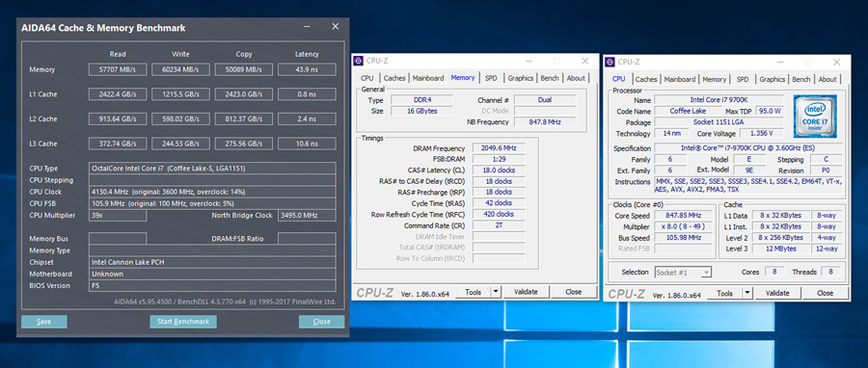868x368 pixels.
Task: Click the Intel Core i7 logo badge
Action: pyautogui.click(x=815, y=116)
